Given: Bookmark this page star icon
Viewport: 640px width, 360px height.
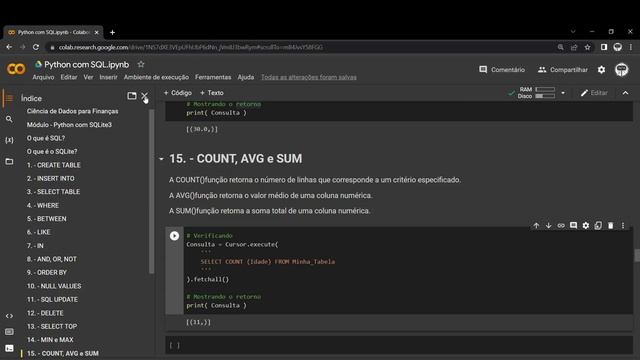Looking at the screenshot, I should pos(587,47).
